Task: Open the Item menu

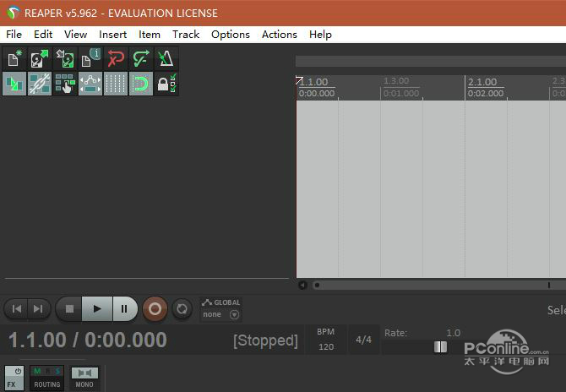Action: pos(149,35)
